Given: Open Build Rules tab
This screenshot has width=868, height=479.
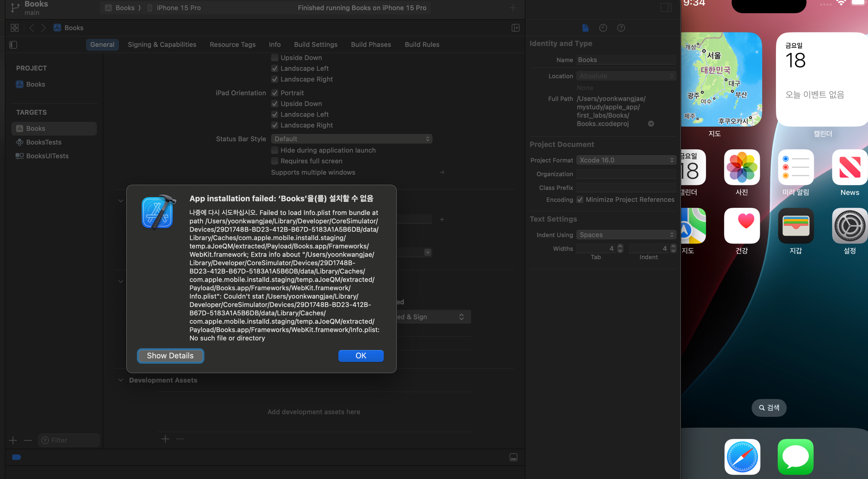Looking at the screenshot, I should pyautogui.click(x=422, y=44).
